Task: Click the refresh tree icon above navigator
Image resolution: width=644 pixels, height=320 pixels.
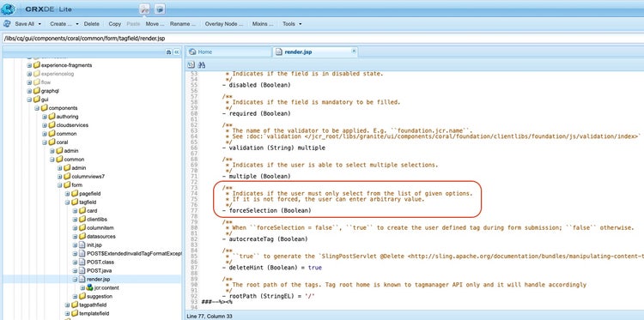Action: (168, 52)
